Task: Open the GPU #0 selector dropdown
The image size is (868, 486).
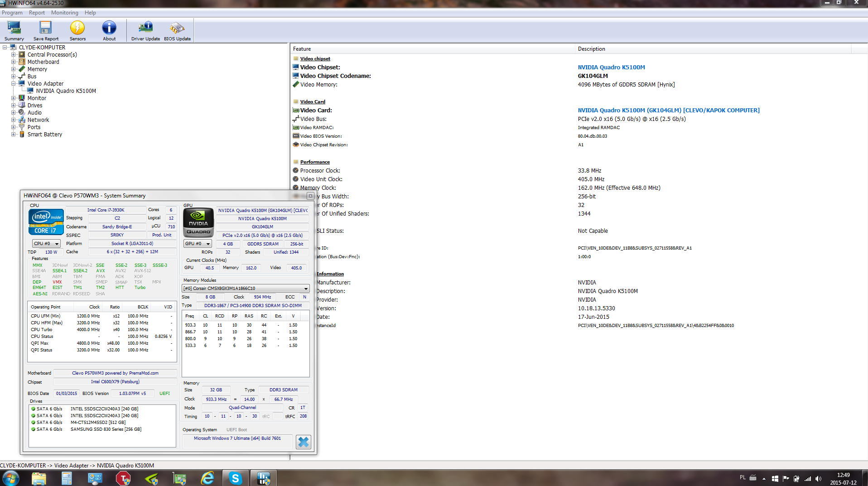Action: tap(198, 244)
